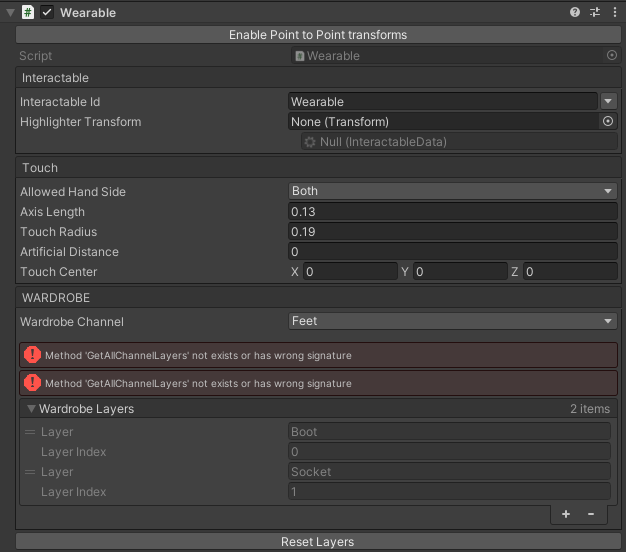
Task: Click the Touch Radius label
Action: pos(58,231)
